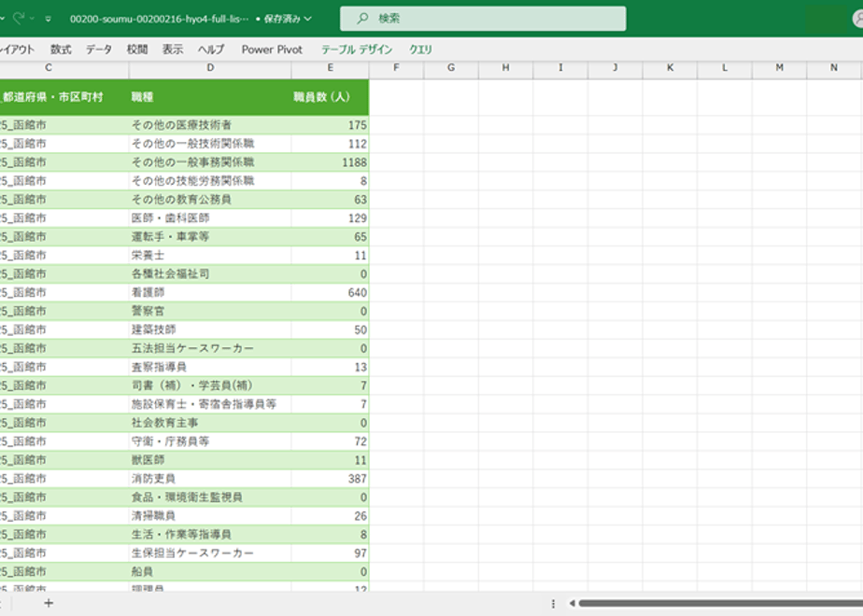Click the magnifier icon in search box
863x616 pixels.
362,18
